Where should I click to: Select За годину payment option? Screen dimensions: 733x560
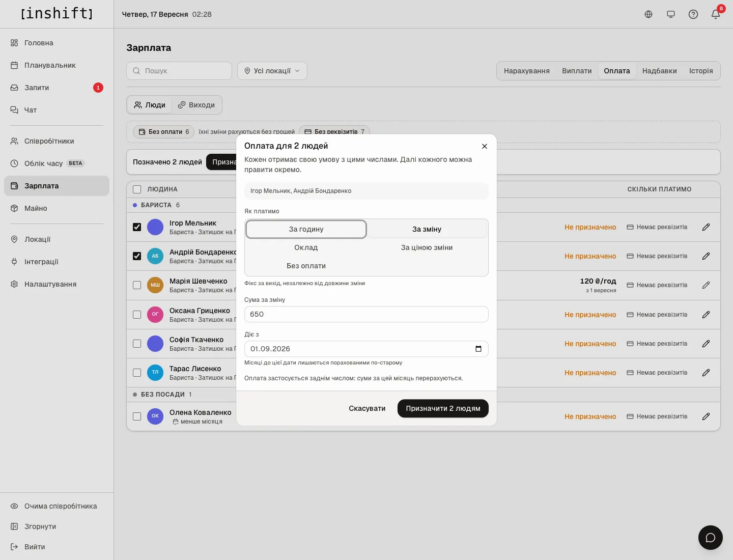point(306,229)
